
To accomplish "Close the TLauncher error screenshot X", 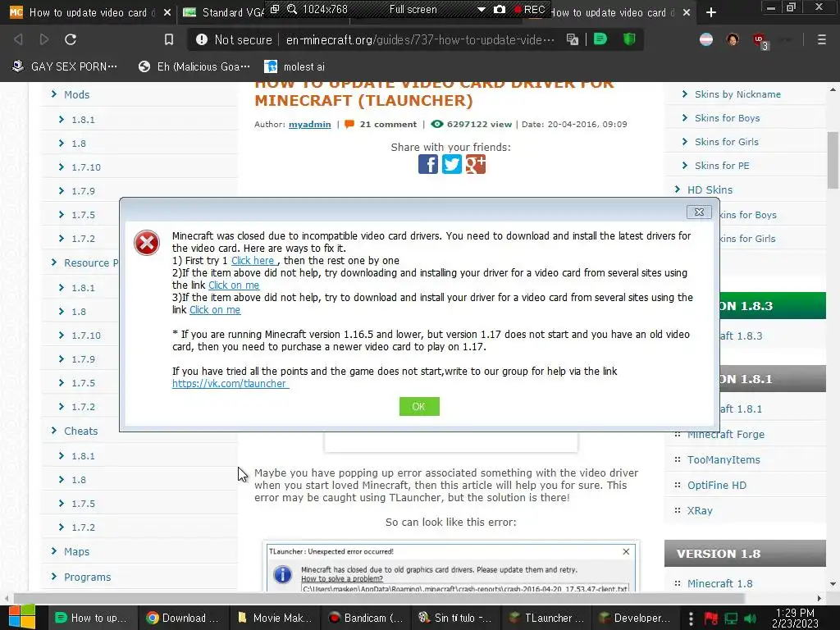I will tap(626, 552).
